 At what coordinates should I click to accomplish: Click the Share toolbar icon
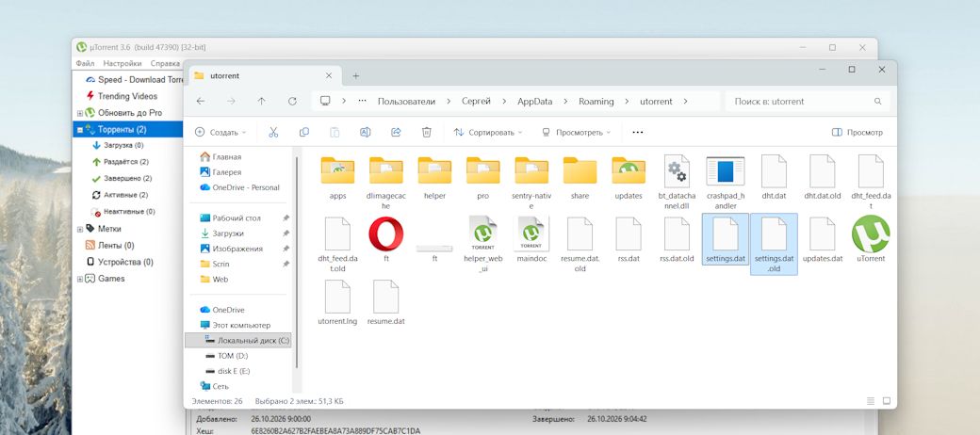(x=396, y=133)
